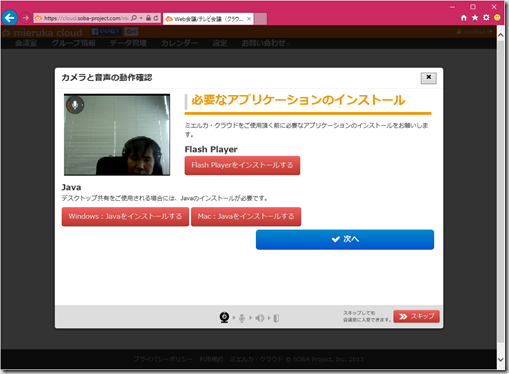Click the webcam preview image
509x374 pixels.
[x=117, y=135]
